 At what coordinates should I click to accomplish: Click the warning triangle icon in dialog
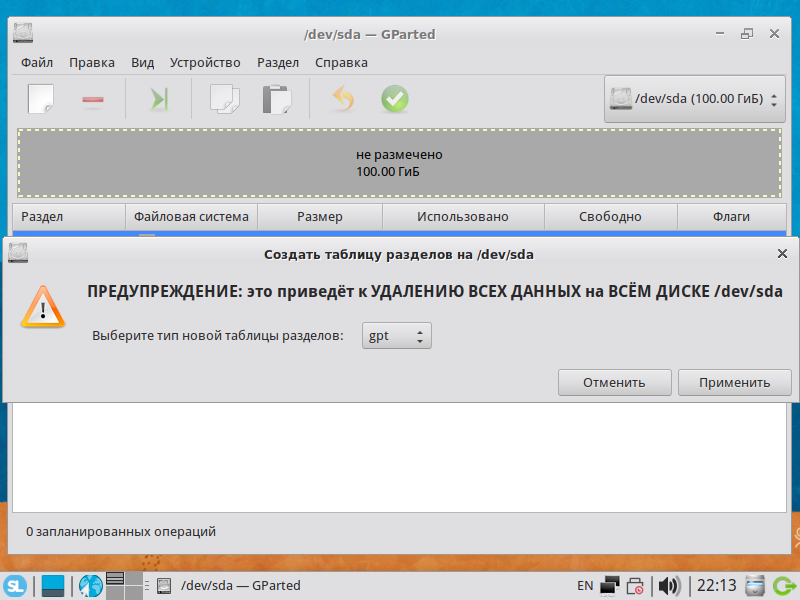click(x=43, y=307)
